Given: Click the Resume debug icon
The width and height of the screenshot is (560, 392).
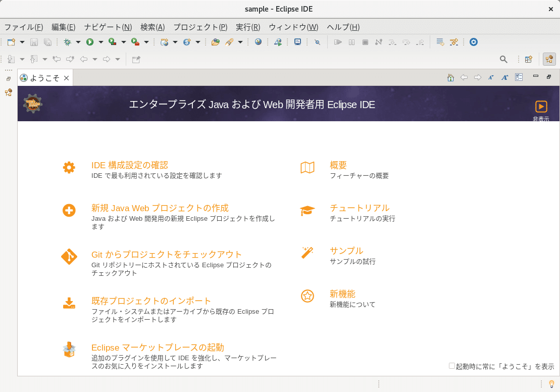Looking at the screenshot, I should [338, 42].
